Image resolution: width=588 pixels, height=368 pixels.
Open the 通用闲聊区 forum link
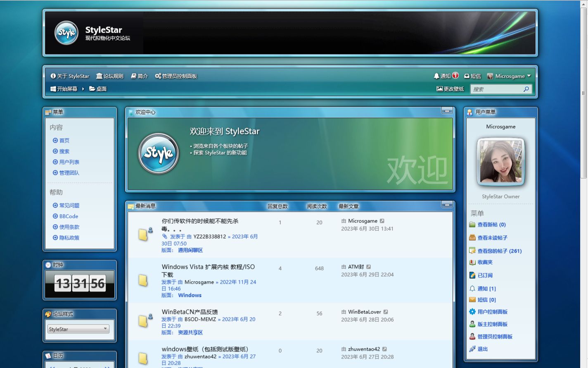pyautogui.click(x=190, y=250)
